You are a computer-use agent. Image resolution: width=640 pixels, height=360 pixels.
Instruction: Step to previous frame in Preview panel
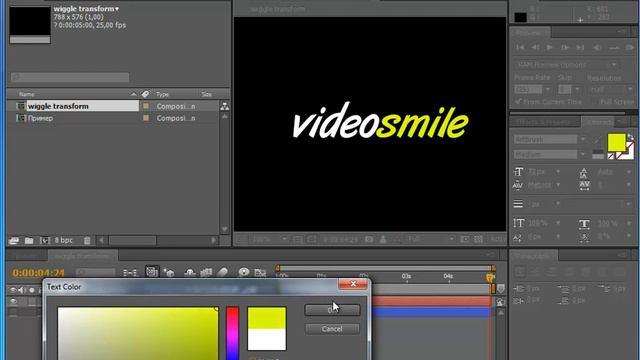coord(535,48)
